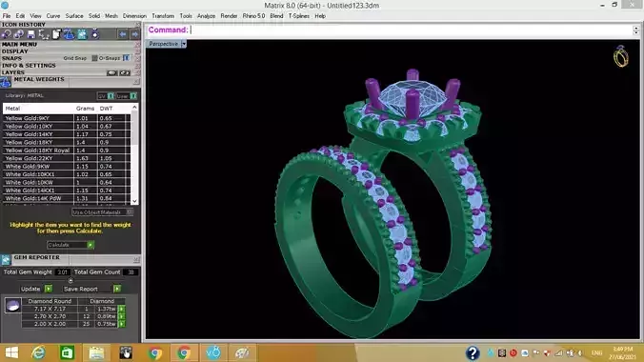Go forward with Icon History right arrow
The width and height of the screenshot is (644, 362).
click(x=134, y=34)
